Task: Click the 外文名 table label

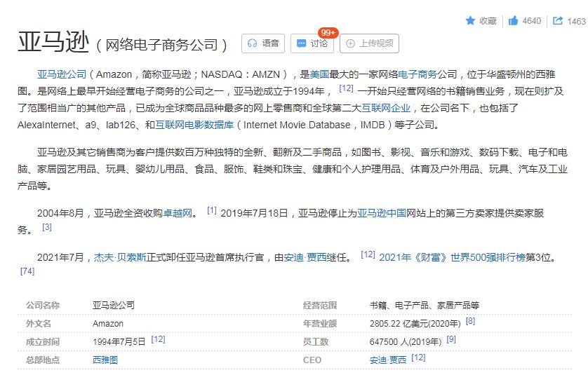Action: pos(39,324)
